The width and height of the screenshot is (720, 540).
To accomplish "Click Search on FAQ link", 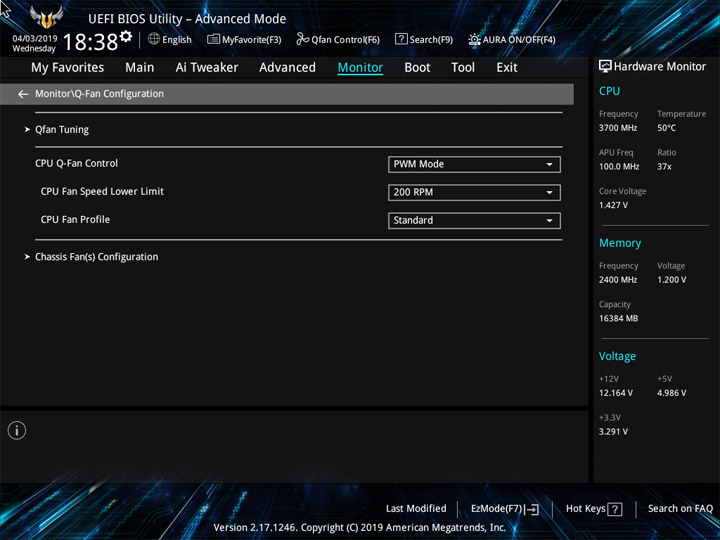I will 680,509.
